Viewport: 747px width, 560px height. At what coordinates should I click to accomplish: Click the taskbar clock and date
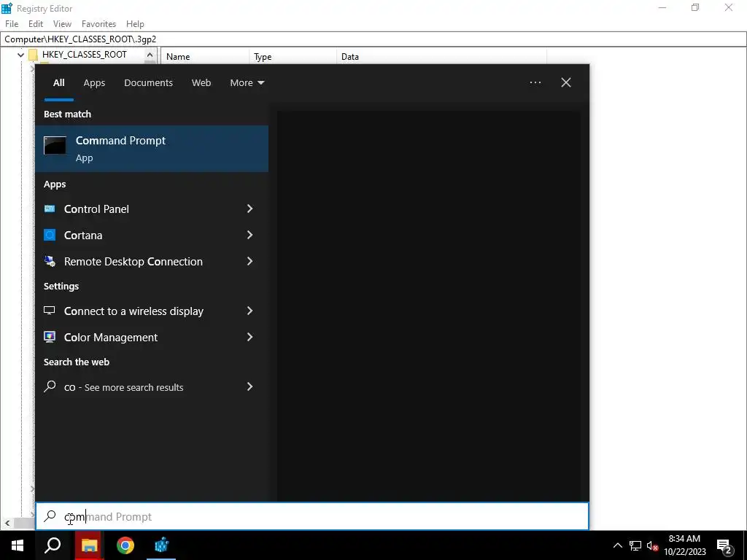tap(684, 545)
